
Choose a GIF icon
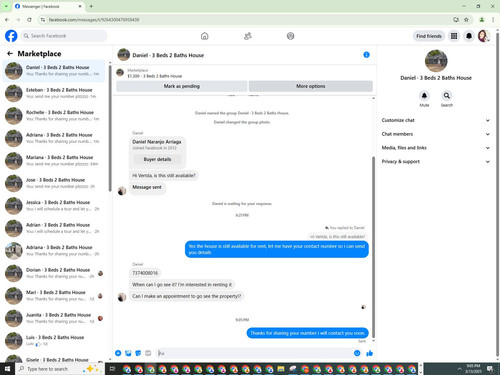(148, 353)
